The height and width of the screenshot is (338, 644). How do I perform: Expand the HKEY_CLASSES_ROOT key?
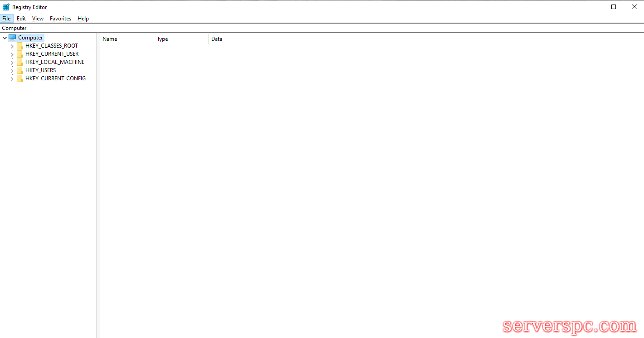tap(12, 46)
